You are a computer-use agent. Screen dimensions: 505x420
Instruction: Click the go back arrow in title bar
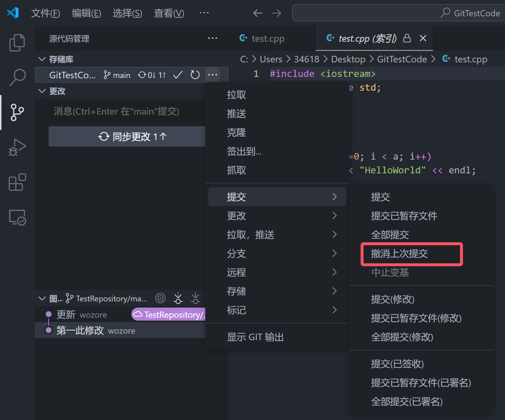pyautogui.click(x=258, y=13)
